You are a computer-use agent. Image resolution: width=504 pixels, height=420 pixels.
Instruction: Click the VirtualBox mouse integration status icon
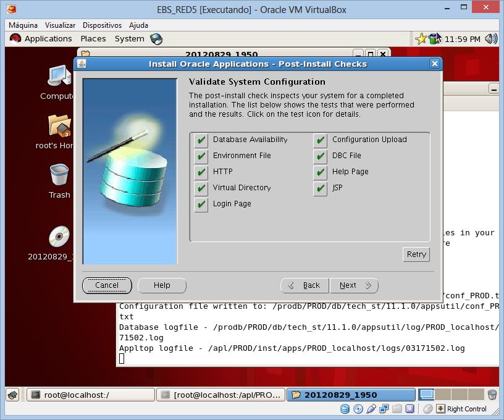point(428,409)
